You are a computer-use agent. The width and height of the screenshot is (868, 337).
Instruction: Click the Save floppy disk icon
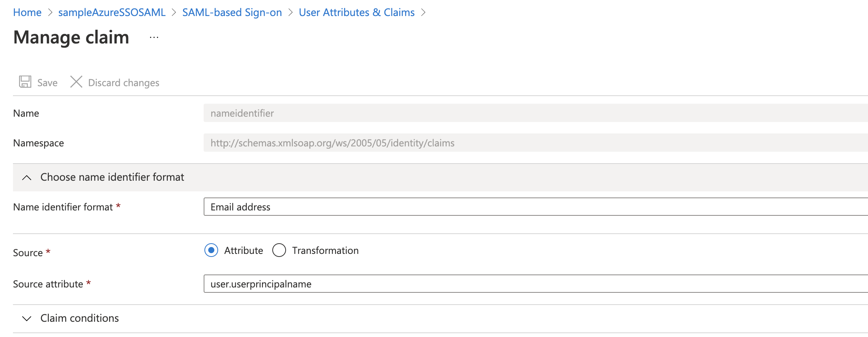coord(25,82)
